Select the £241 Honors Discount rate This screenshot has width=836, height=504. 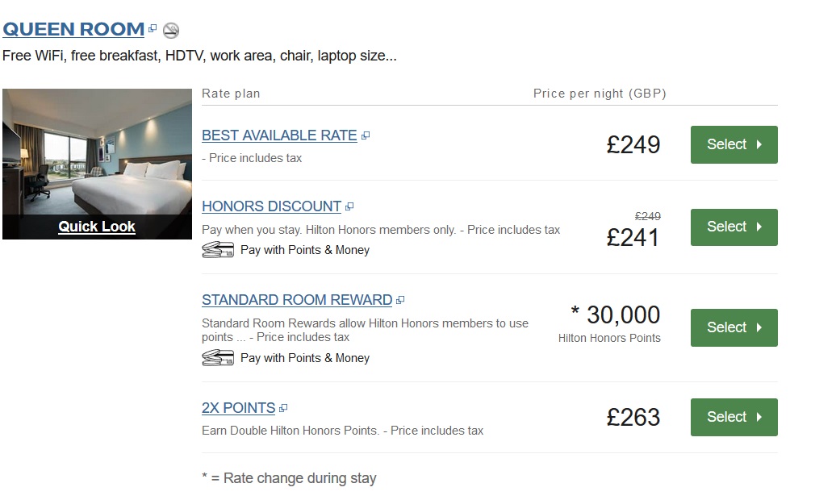click(x=734, y=227)
